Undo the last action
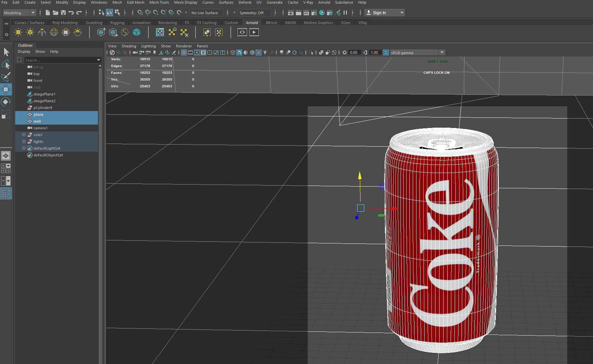The width and height of the screenshot is (593, 364). click(x=71, y=13)
